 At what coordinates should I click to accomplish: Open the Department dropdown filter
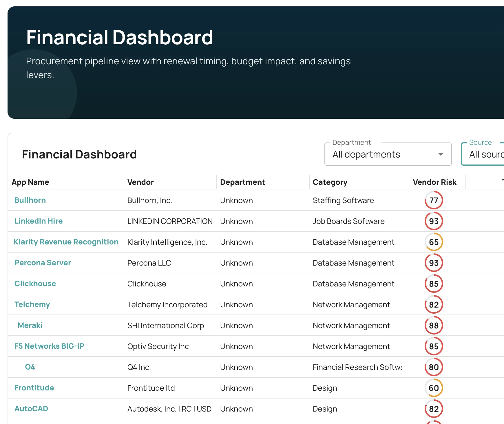click(x=388, y=154)
